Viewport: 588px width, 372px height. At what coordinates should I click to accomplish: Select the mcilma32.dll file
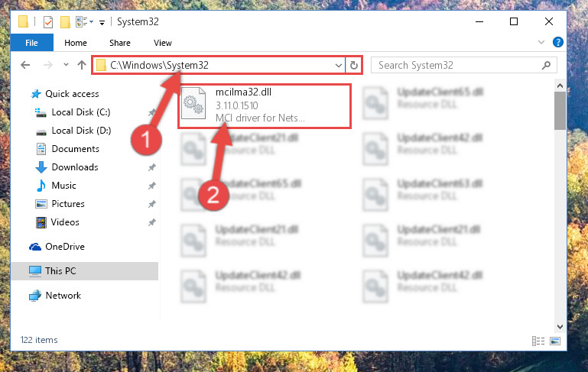265,106
